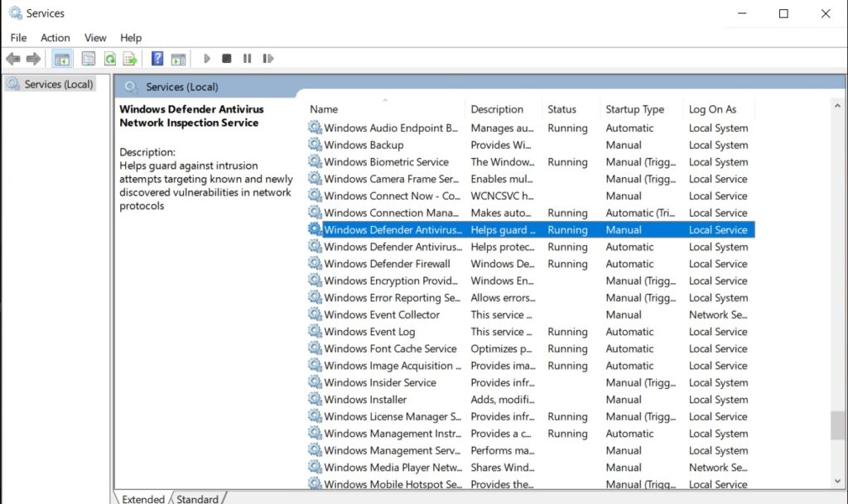This screenshot has height=504, width=848.
Task: Sort services by the Startup Type column
Action: point(637,108)
